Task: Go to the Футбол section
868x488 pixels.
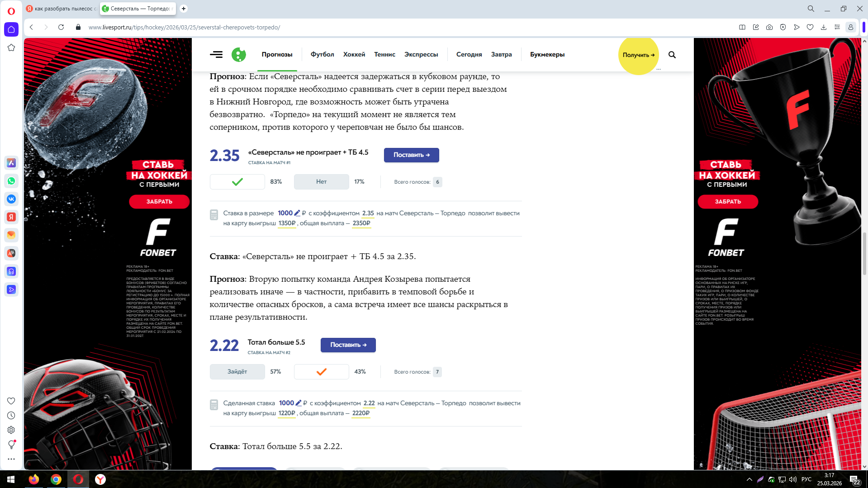Action: point(323,55)
